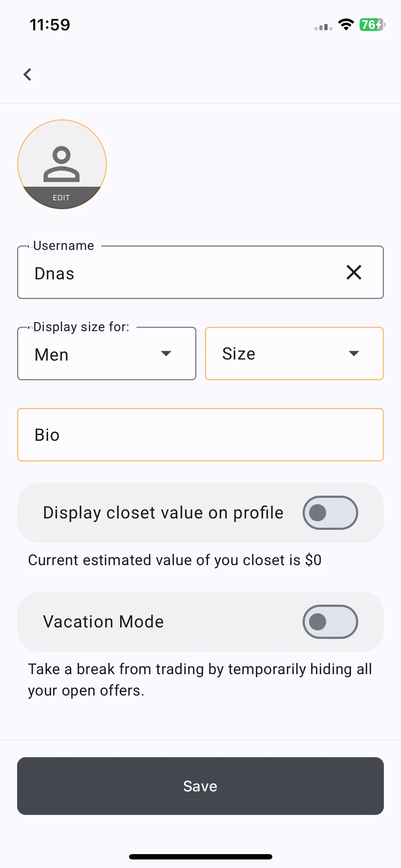Open the Size dropdown
The width and height of the screenshot is (401, 868).
pyautogui.click(x=294, y=353)
